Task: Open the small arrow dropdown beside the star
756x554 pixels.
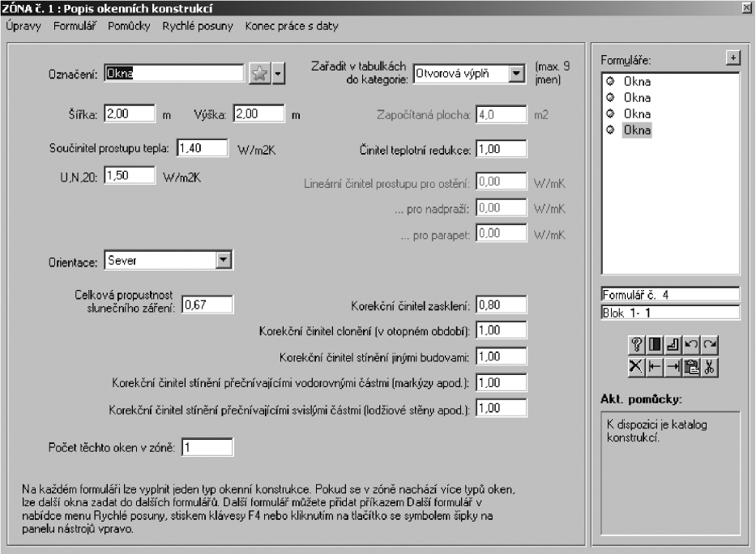Action: coord(278,74)
